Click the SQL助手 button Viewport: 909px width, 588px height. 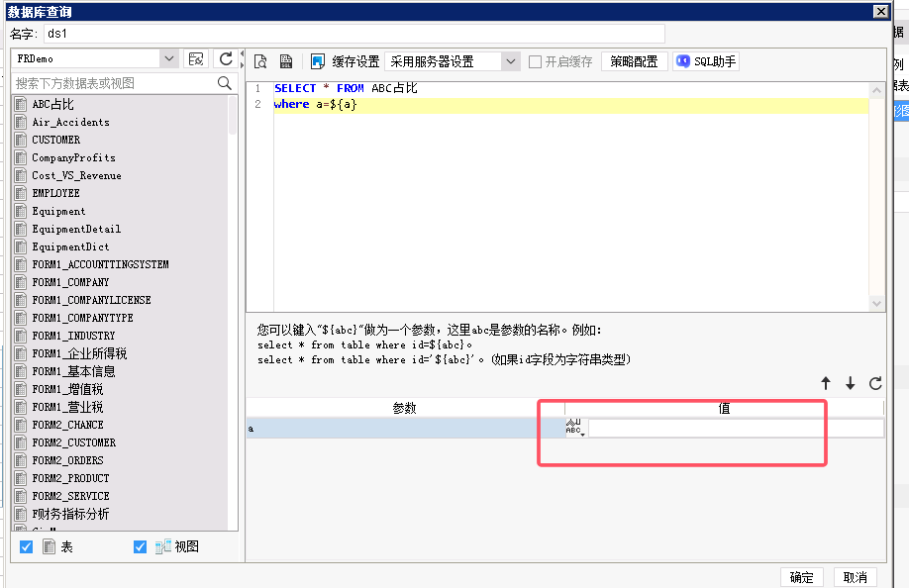click(x=706, y=61)
